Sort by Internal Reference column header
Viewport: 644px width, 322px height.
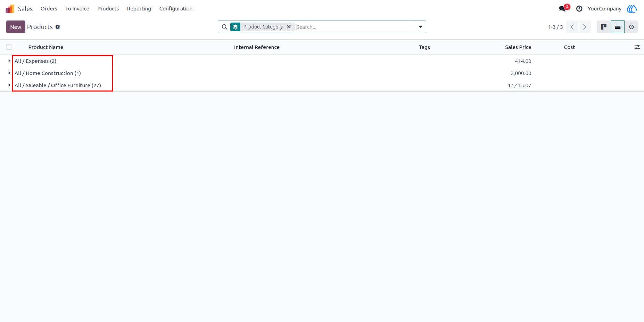pyautogui.click(x=257, y=47)
